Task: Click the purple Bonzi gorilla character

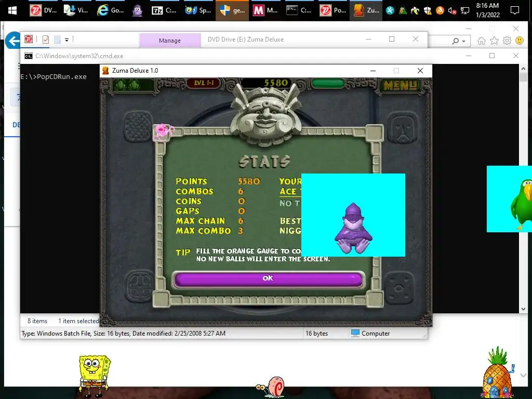Action: [353, 229]
